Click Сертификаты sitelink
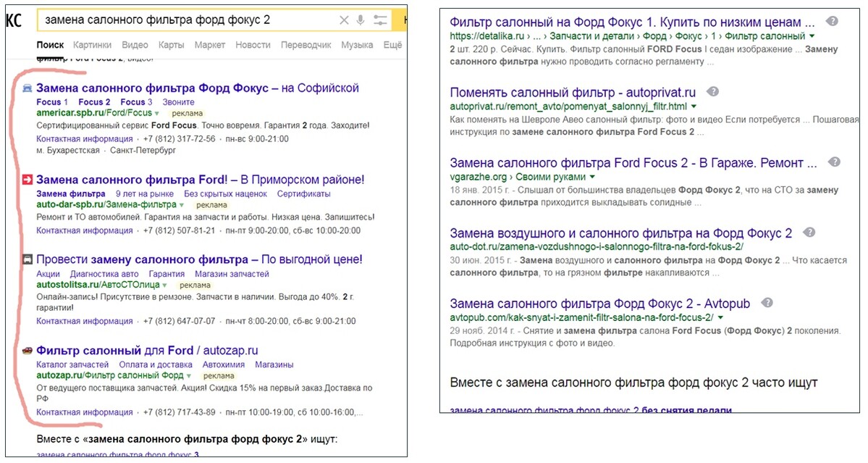Image resolution: width=868 pixels, height=463 pixels. coord(304,194)
